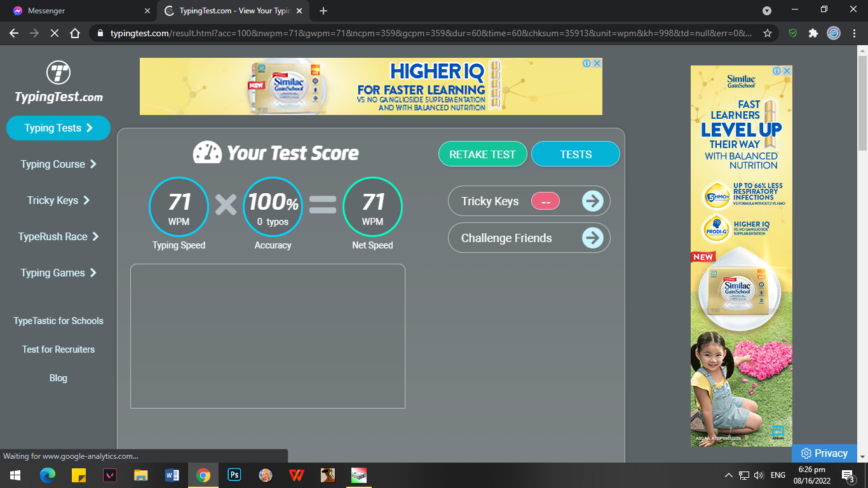
Task: Open WPS Office from the taskbar
Action: tap(297, 475)
